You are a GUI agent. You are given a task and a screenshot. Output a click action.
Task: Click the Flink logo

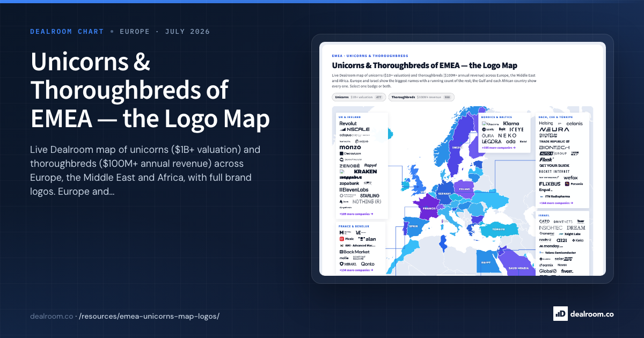click(x=546, y=159)
